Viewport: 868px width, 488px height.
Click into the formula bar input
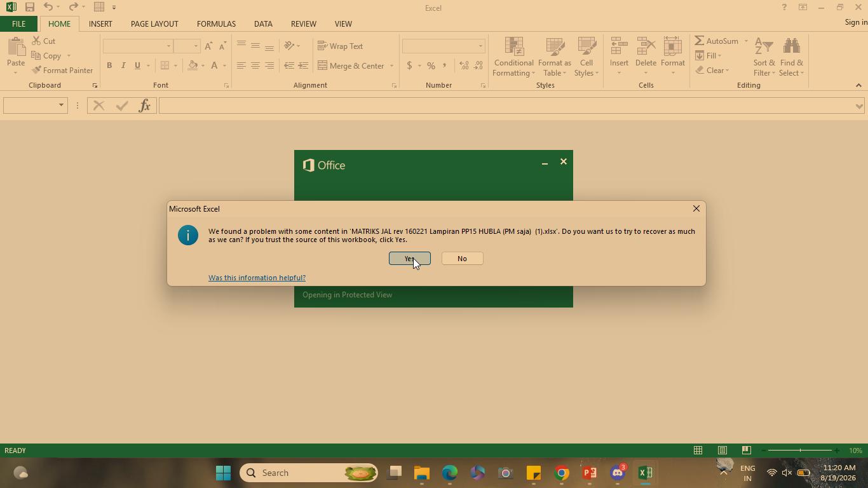click(x=506, y=105)
